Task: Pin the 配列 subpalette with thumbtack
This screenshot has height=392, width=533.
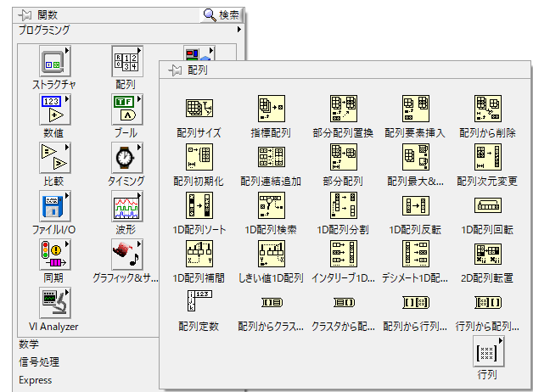Action: click(x=175, y=71)
